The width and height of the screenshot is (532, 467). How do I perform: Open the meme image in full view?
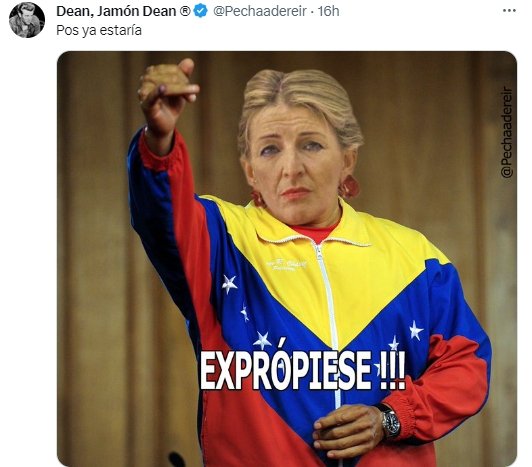click(x=287, y=259)
